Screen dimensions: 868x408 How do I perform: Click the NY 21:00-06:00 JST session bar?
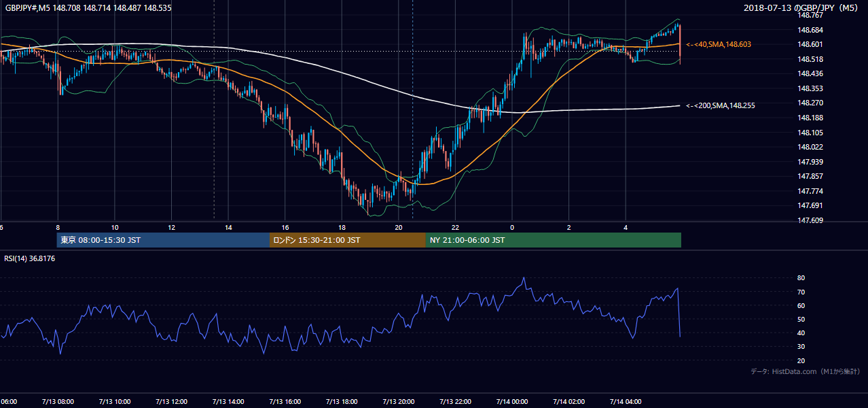[554, 240]
